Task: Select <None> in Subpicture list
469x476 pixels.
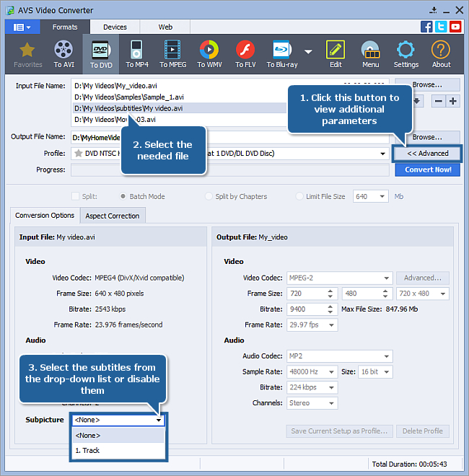Action: [x=118, y=436]
